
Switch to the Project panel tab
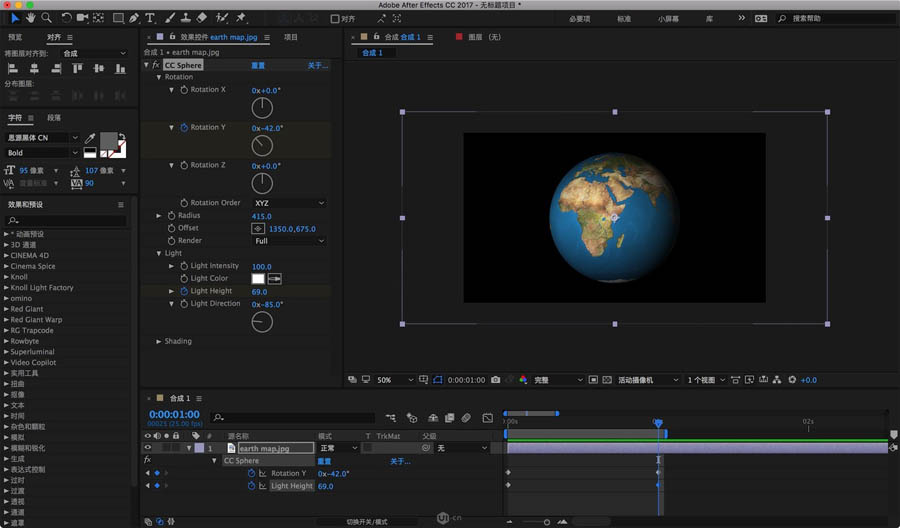pos(291,37)
